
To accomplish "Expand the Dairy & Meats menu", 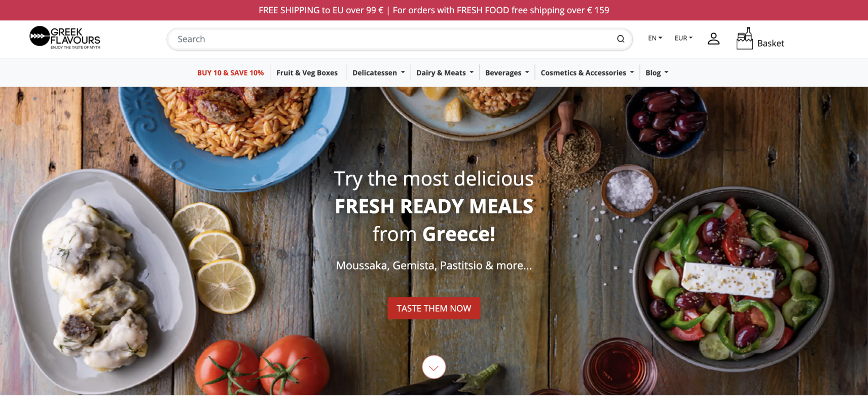I will point(445,72).
